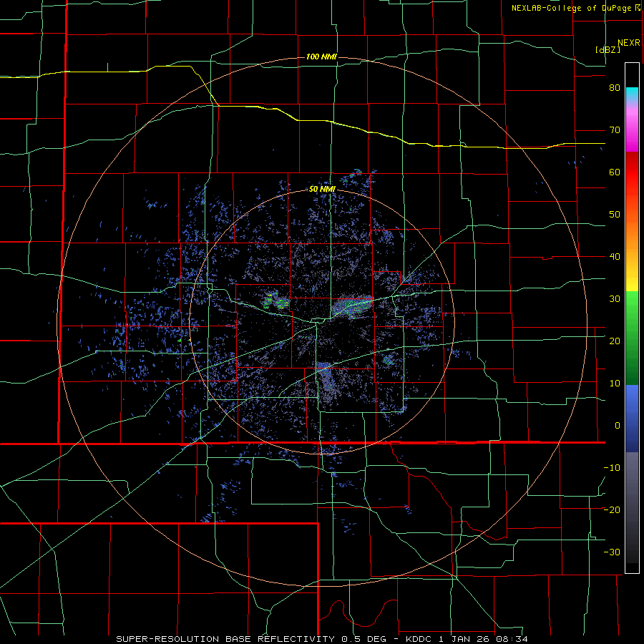Click the 20 value on the dBZ scale

pos(615,341)
